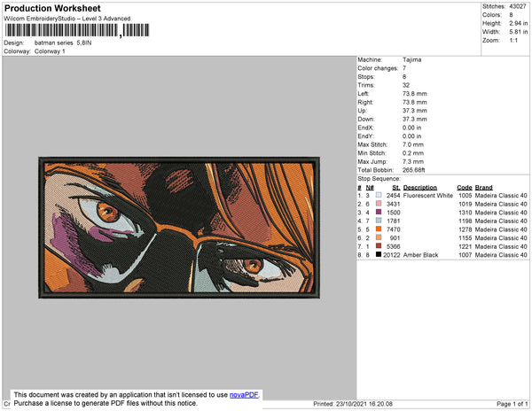Click the 'Brand' column header
This screenshot has height=411, width=532.
[483, 188]
